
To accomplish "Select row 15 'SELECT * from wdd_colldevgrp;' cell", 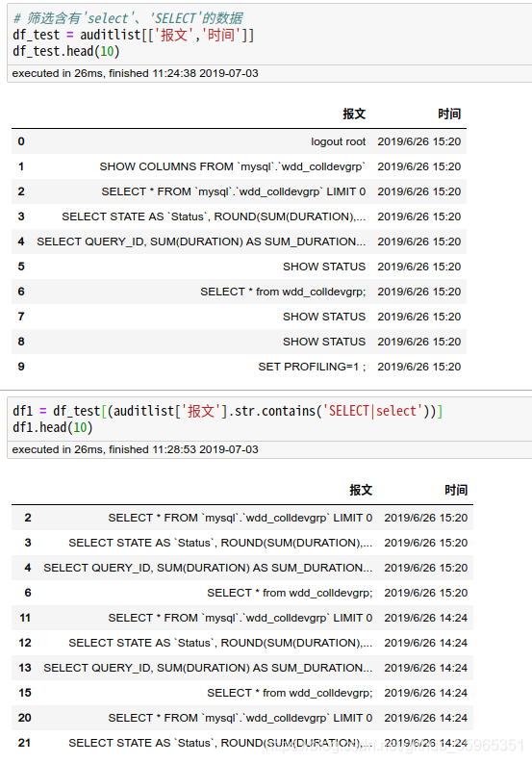I will click(x=290, y=693).
